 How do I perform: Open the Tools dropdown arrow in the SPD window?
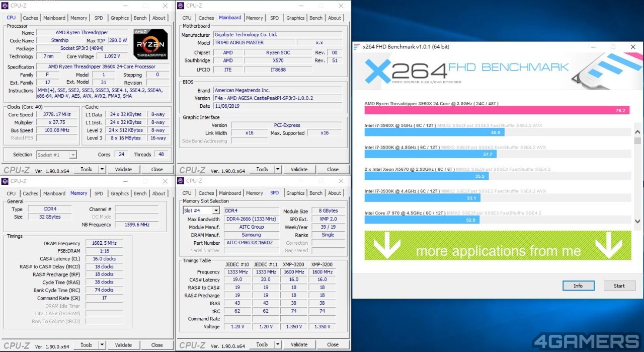(x=278, y=345)
